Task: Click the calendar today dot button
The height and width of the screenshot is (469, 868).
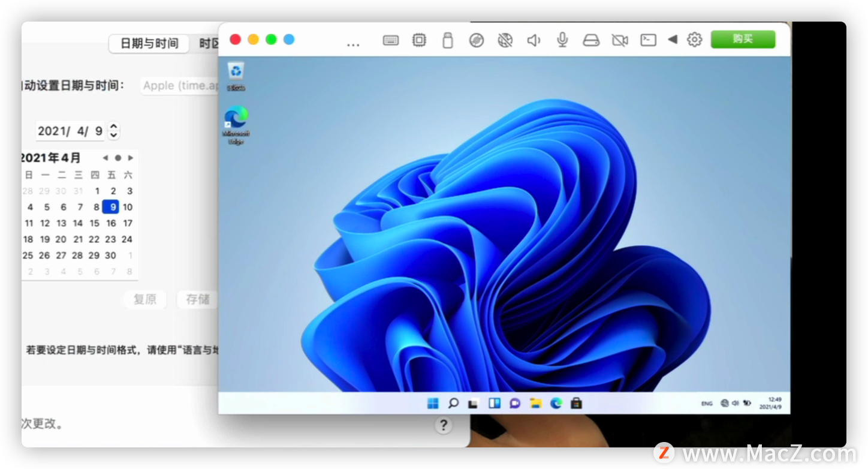Action: 117,158
